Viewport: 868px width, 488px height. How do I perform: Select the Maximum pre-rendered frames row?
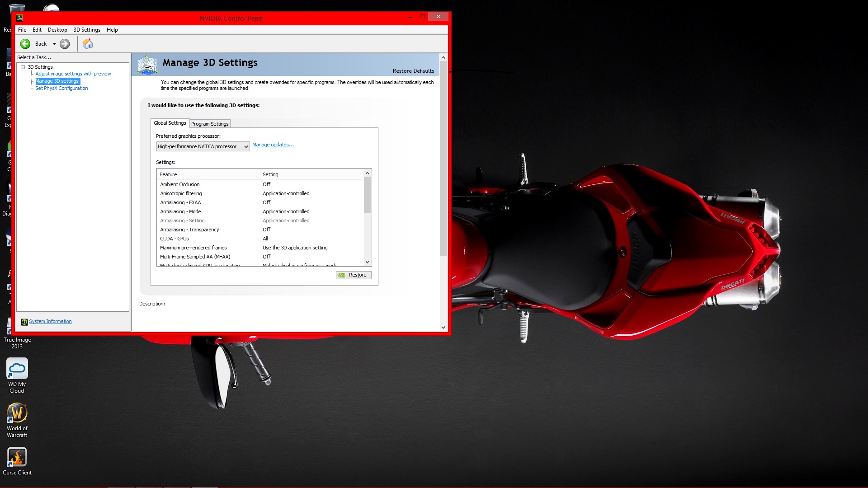tap(260, 248)
